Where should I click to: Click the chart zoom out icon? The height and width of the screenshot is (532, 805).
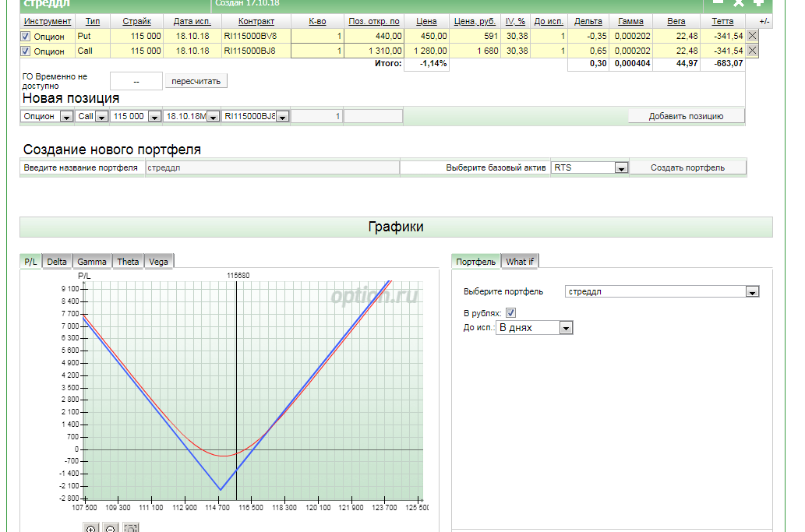[111, 529]
